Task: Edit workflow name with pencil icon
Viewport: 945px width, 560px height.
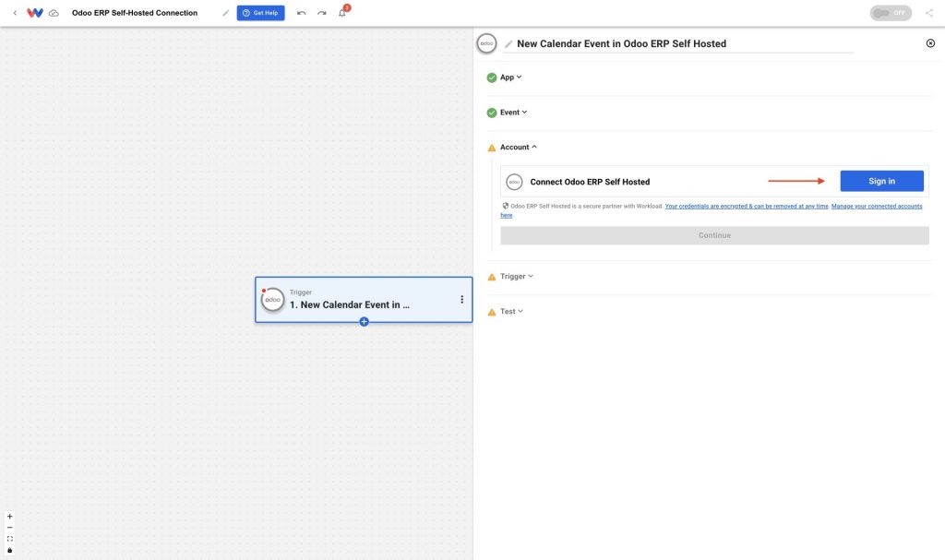Action: pos(225,13)
